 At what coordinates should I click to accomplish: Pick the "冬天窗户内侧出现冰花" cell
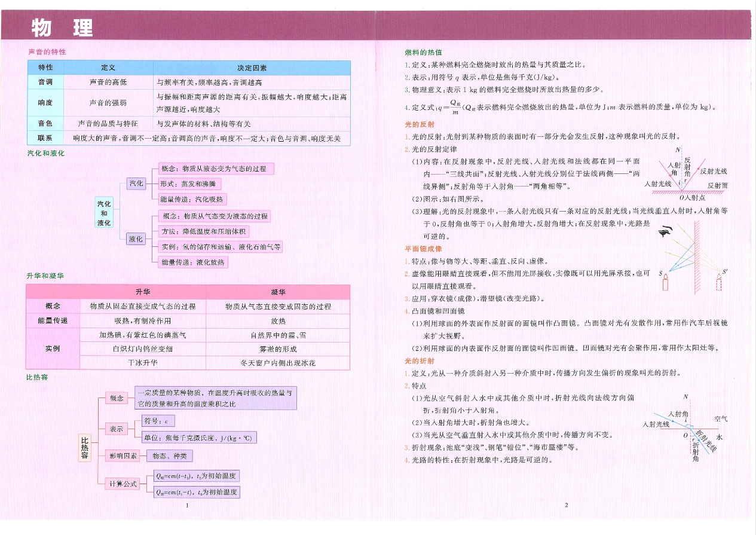[278, 363]
